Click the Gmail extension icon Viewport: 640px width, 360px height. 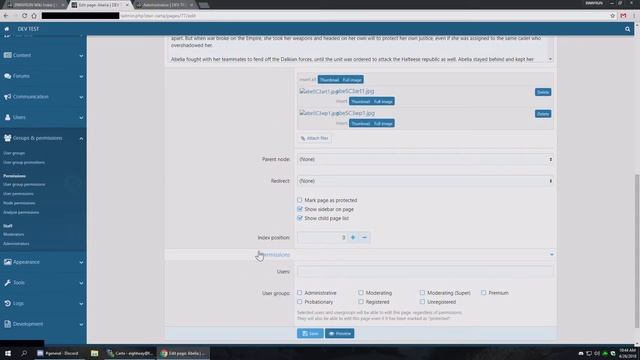(x=623, y=16)
